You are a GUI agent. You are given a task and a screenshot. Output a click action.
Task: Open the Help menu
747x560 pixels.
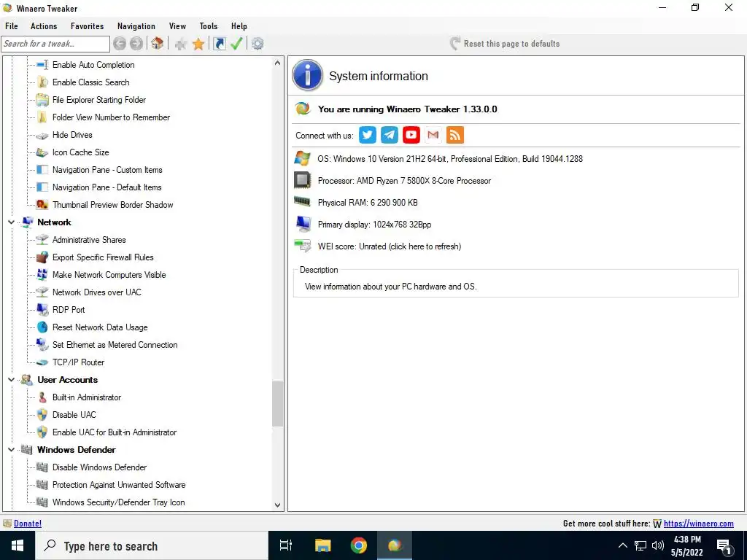pyautogui.click(x=239, y=26)
